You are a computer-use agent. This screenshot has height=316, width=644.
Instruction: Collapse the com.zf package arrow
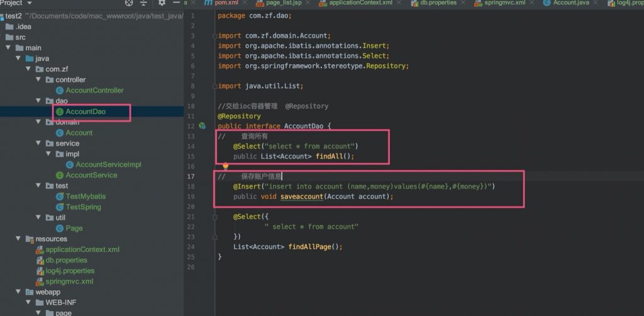(28, 69)
